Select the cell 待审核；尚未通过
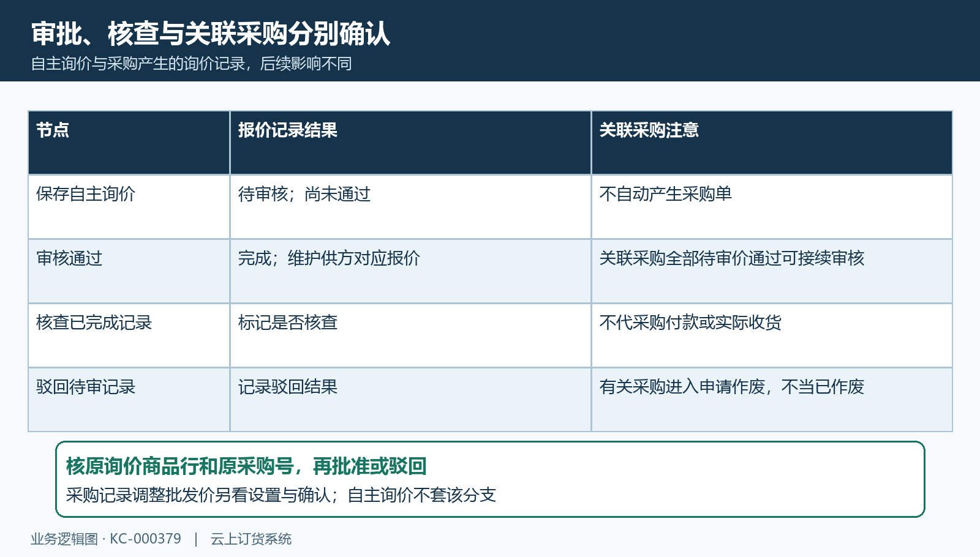This screenshot has width=980, height=557. [410, 207]
